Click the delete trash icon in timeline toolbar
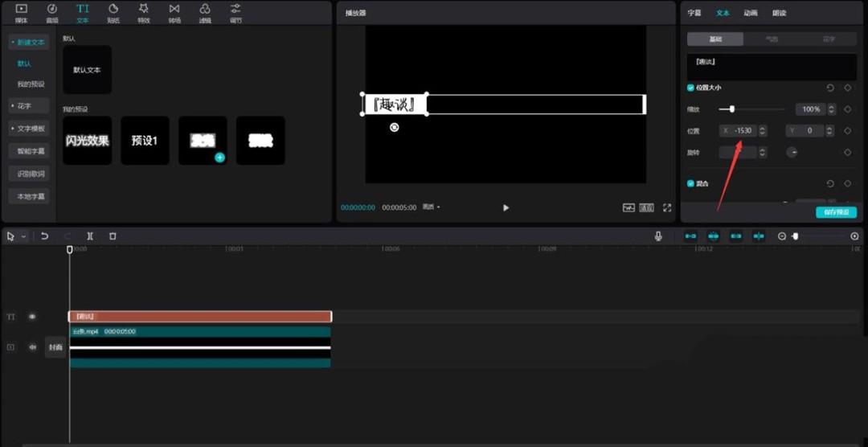The height and width of the screenshot is (447, 868). pyautogui.click(x=113, y=236)
